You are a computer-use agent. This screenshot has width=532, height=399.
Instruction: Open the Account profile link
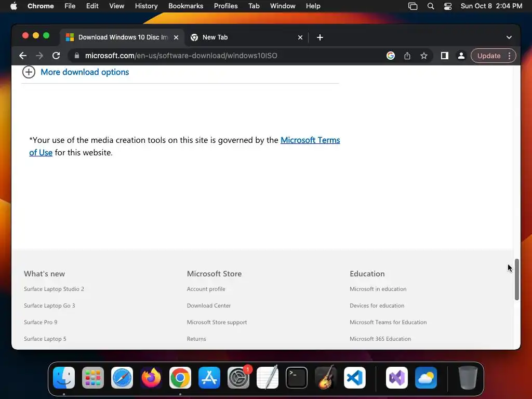pos(206,289)
